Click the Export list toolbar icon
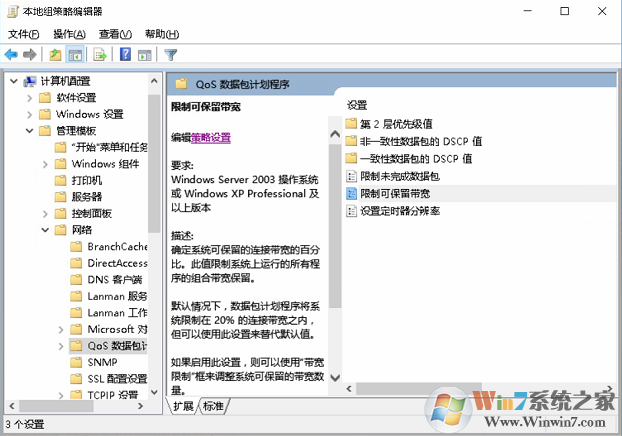This screenshot has width=622, height=436. coord(100,54)
